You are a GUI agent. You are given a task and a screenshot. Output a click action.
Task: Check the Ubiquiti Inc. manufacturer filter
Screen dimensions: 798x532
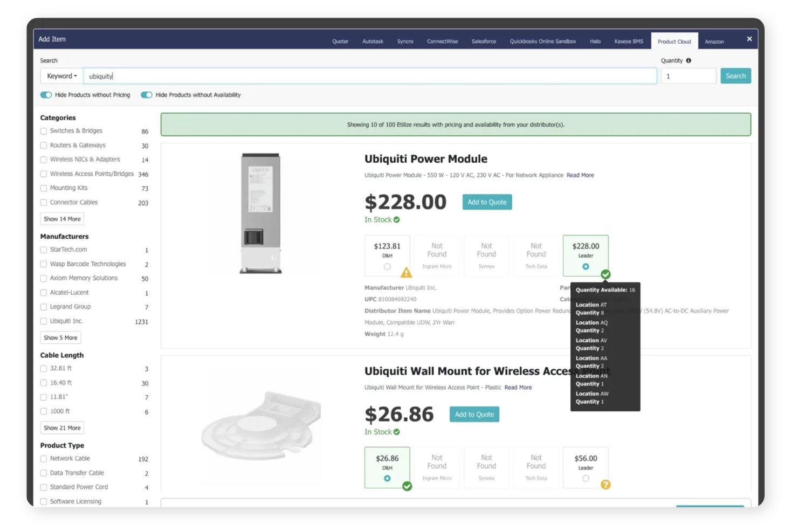[x=44, y=321]
